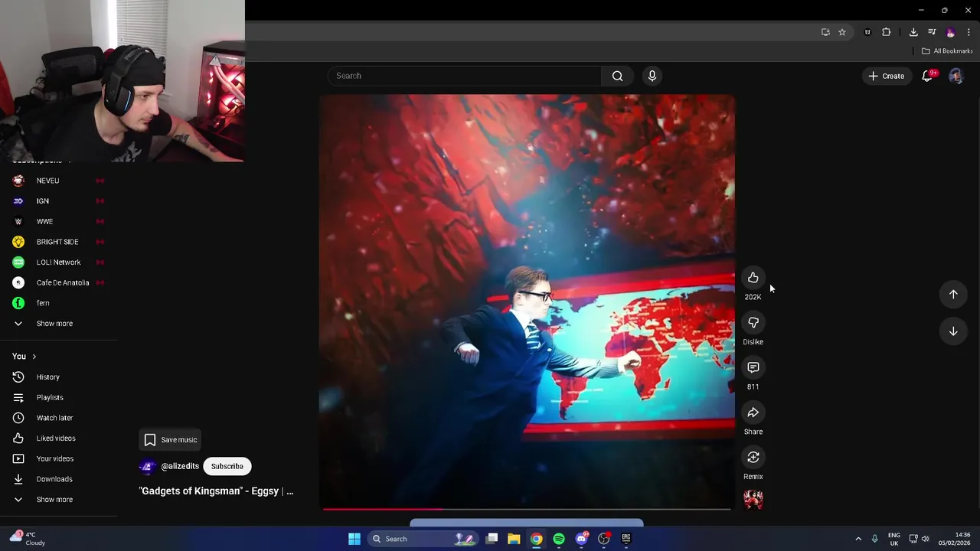980x551 pixels.
Task: Open Chrome downloads icon
Action: (913, 32)
